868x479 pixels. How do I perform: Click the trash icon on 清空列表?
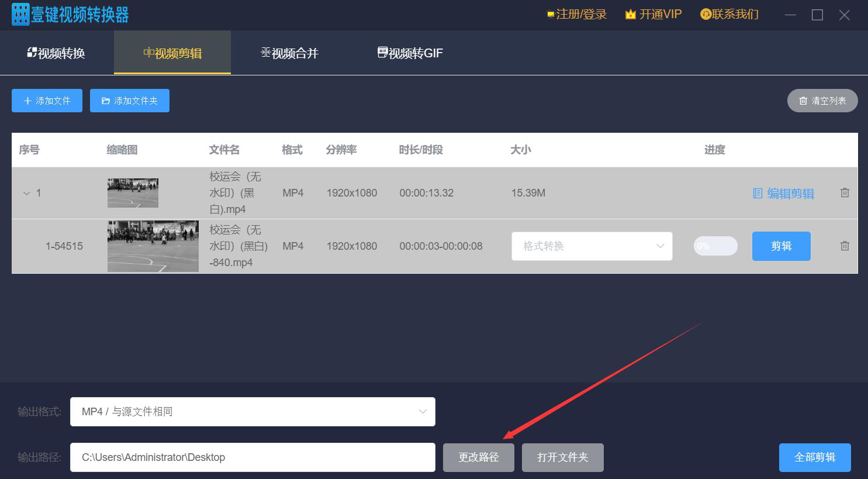tap(803, 101)
